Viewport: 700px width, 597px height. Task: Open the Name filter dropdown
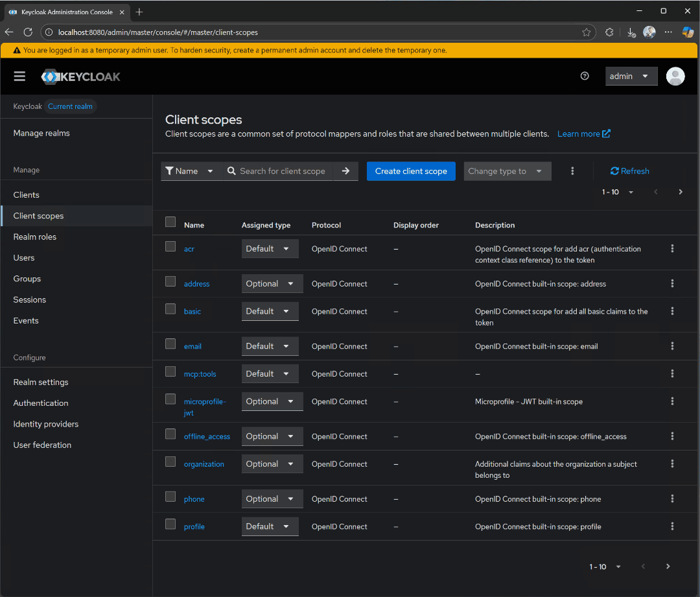coord(190,170)
